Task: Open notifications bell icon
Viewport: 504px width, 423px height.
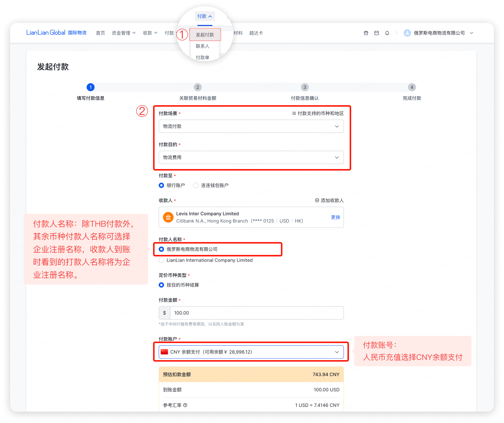Action: click(x=387, y=33)
